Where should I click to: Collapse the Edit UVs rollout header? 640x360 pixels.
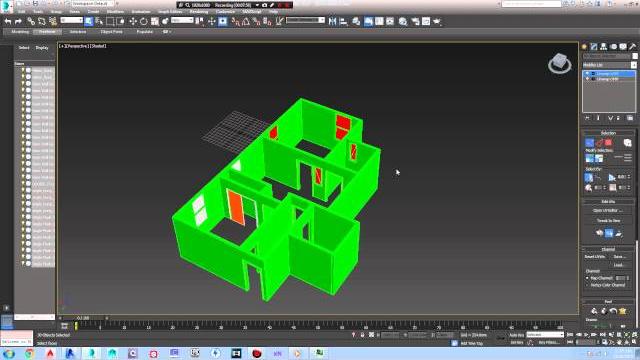(x=608, y=202)
